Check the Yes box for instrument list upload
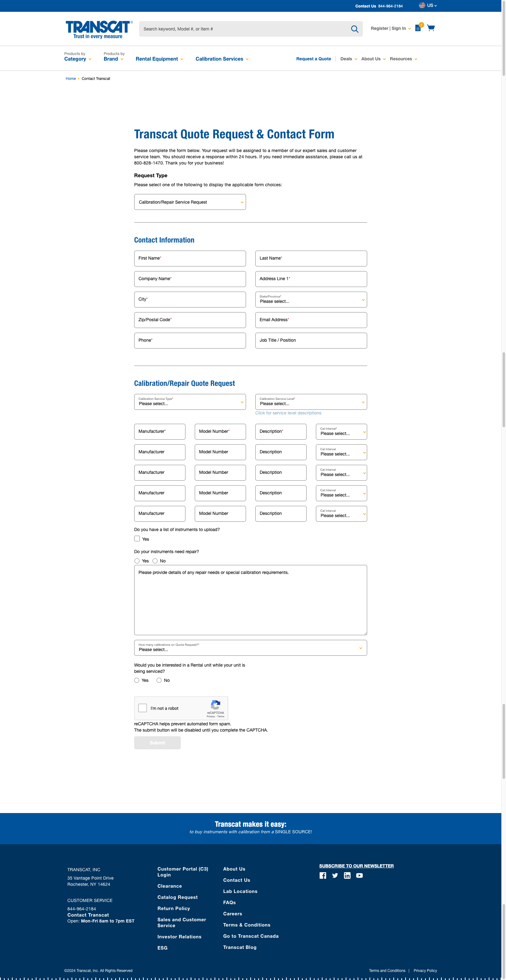This screenshot has height=980, width=506. [136, 538]
